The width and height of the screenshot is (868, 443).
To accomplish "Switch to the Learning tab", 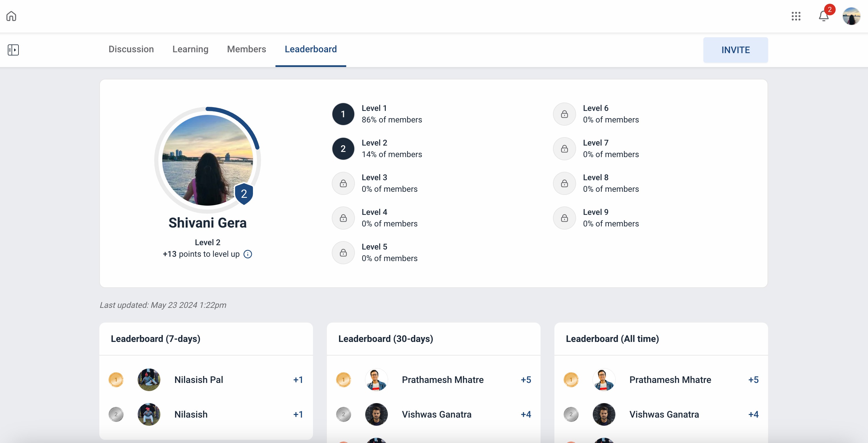I will click(190, 49).
